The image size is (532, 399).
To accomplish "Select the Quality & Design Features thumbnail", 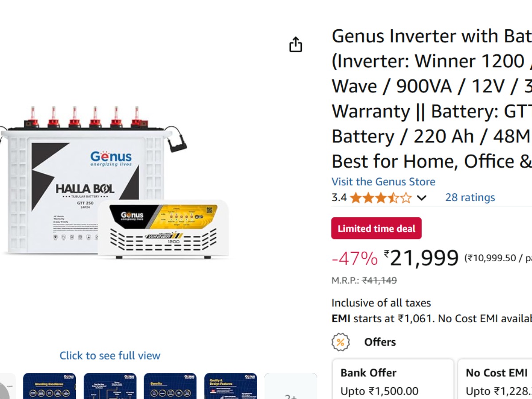I will coord(231,386).
